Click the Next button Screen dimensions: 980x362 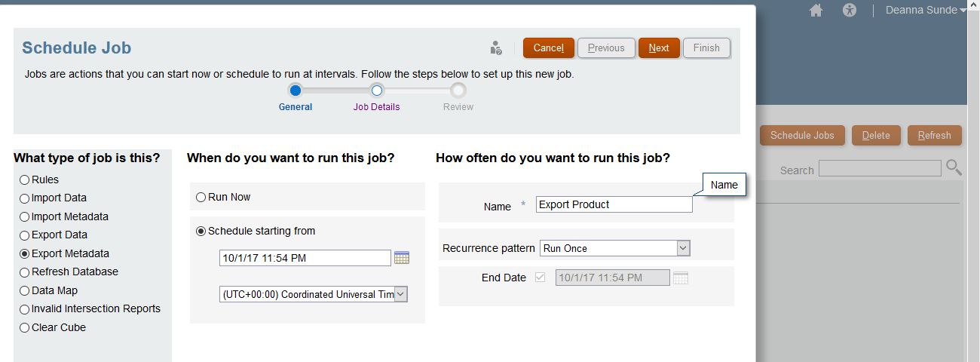coord(659,48)
